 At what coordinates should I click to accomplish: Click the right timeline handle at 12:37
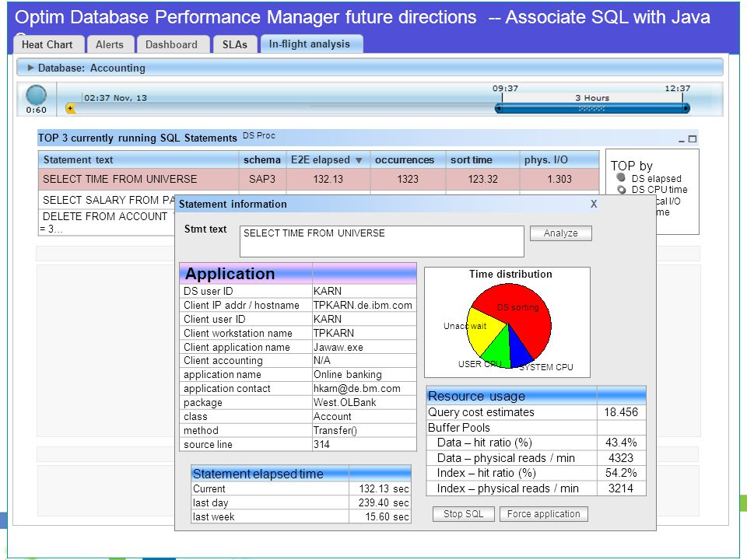click(x=686, y=109)
